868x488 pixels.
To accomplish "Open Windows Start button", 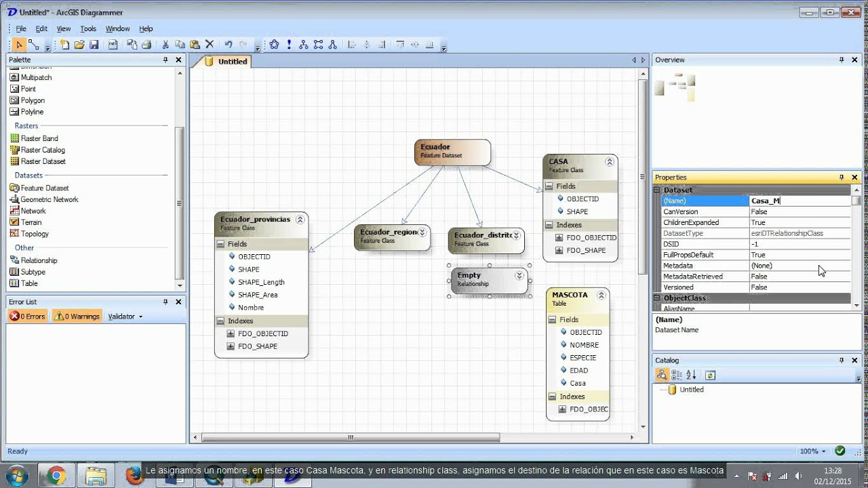I will click(16, 475).
